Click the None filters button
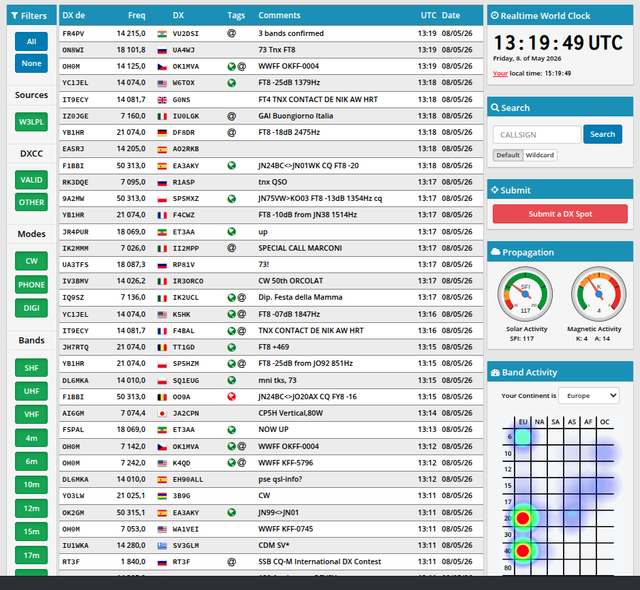This screenshot has height=590, width=640. (31, 64)
